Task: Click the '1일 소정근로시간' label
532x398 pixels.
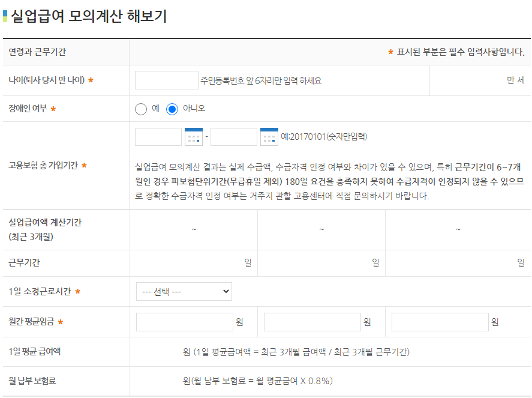Action: point(40,291)
